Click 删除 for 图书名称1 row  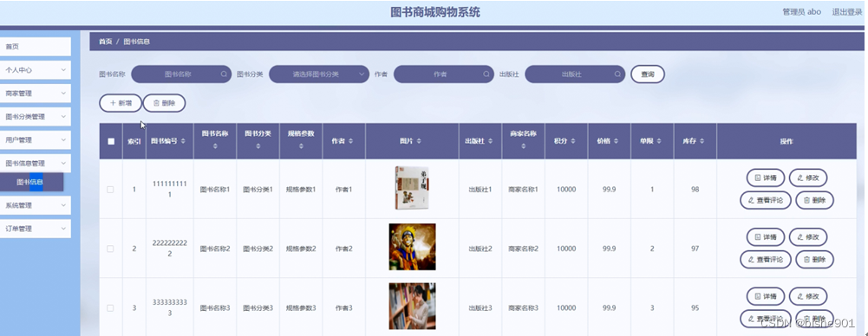815,200
